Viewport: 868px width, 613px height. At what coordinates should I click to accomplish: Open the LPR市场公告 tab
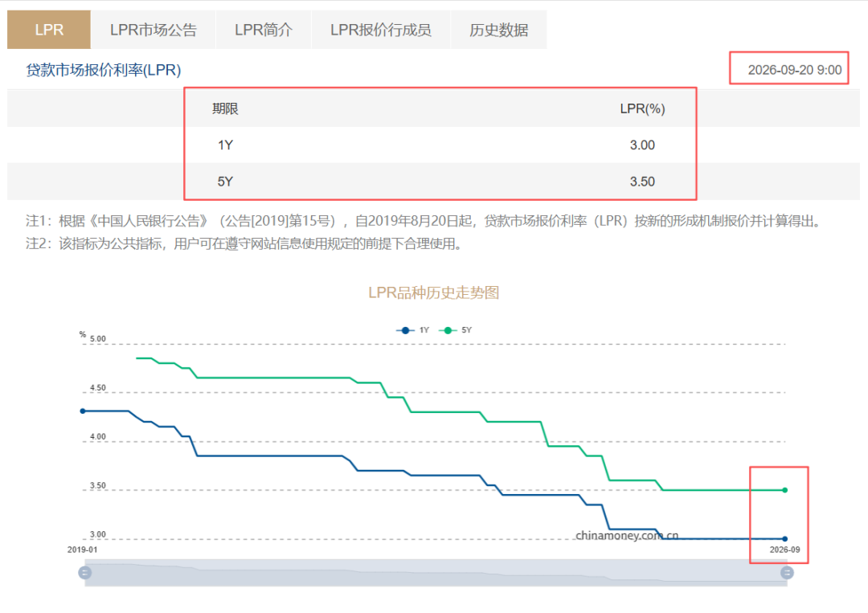[x=154, y=30]
